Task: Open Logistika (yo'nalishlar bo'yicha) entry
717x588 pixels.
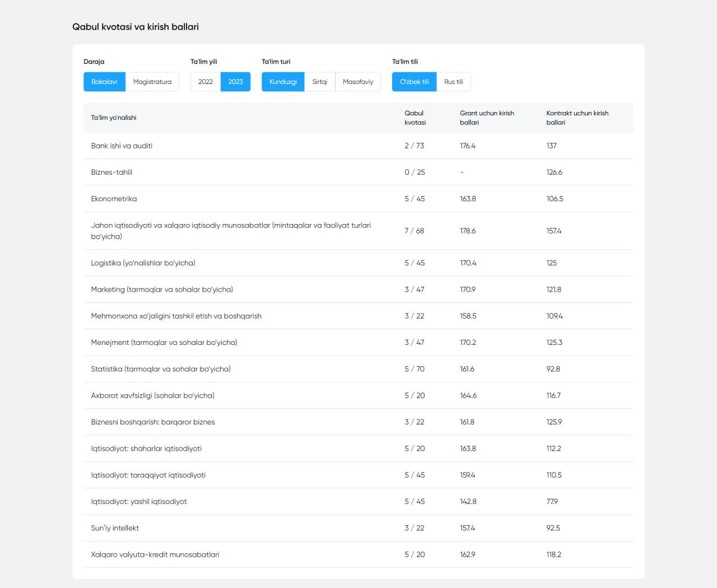Action: [x=143, y=263]
